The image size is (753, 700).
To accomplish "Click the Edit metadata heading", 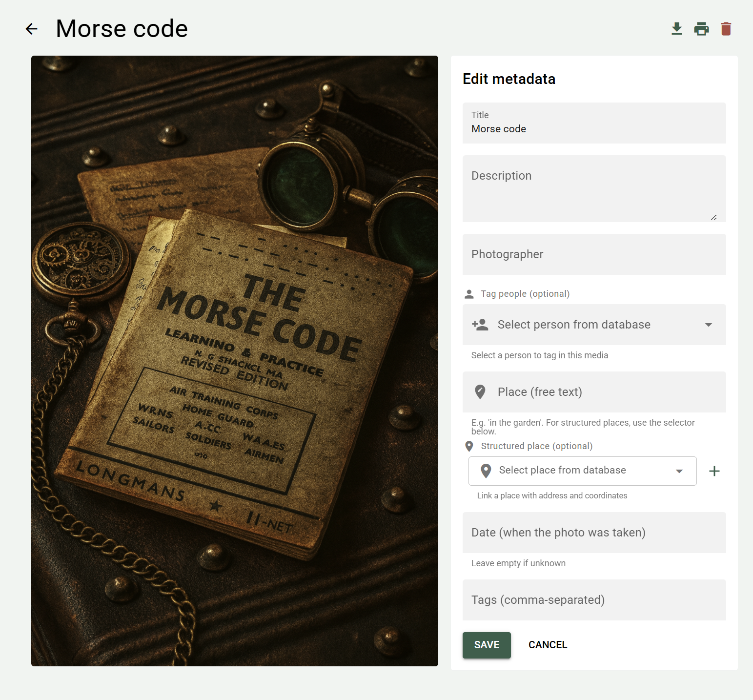I will click(x=509, y=79).
